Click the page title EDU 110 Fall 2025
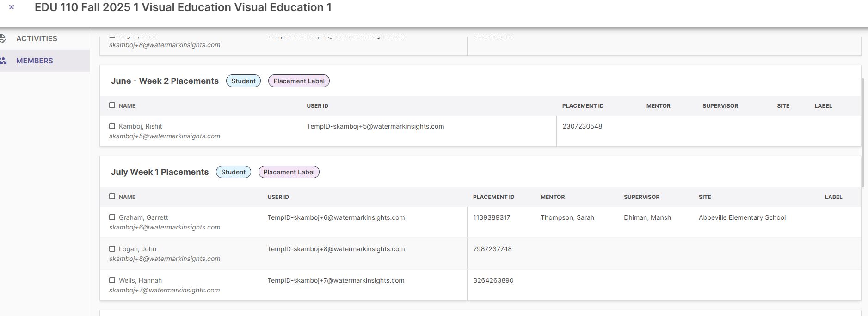Image resolution: width=868 pixels, height=316 pixels. point(183,7)
